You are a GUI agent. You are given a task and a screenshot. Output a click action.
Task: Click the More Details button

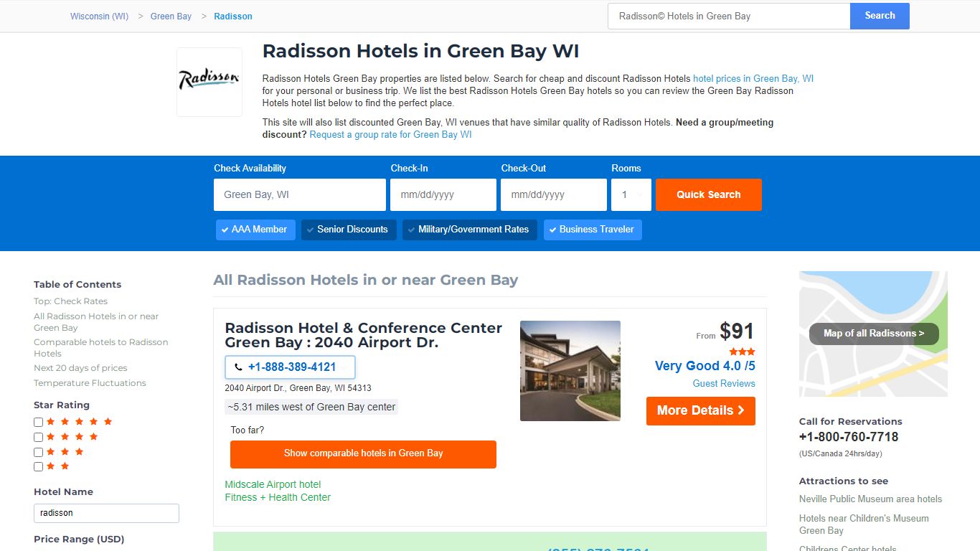pyautogui.click(x=701, y=411)
